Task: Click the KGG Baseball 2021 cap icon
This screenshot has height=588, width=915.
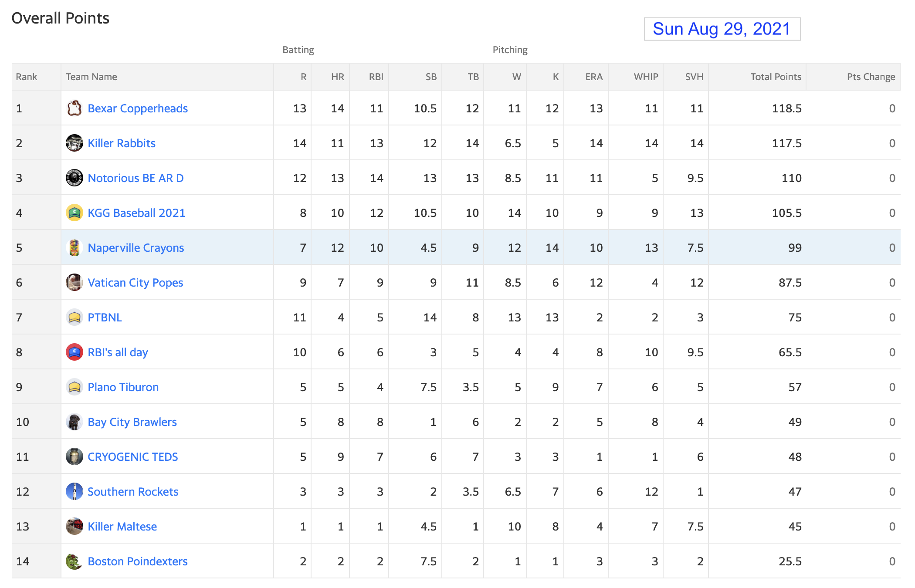Action: pos(75,213)
